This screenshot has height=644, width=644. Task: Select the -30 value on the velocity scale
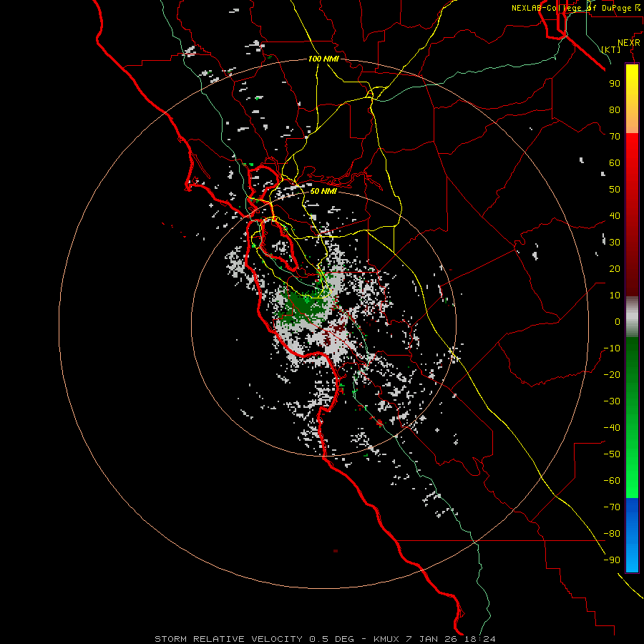(x=612, y=401)
